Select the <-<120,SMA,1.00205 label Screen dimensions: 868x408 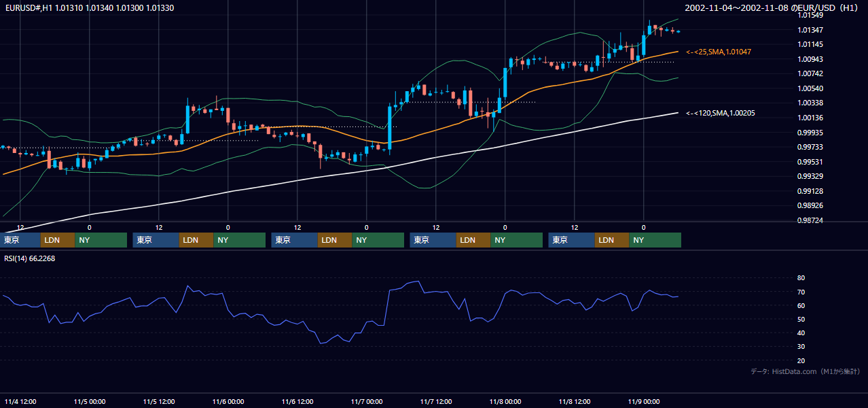[x=720, y=113]
